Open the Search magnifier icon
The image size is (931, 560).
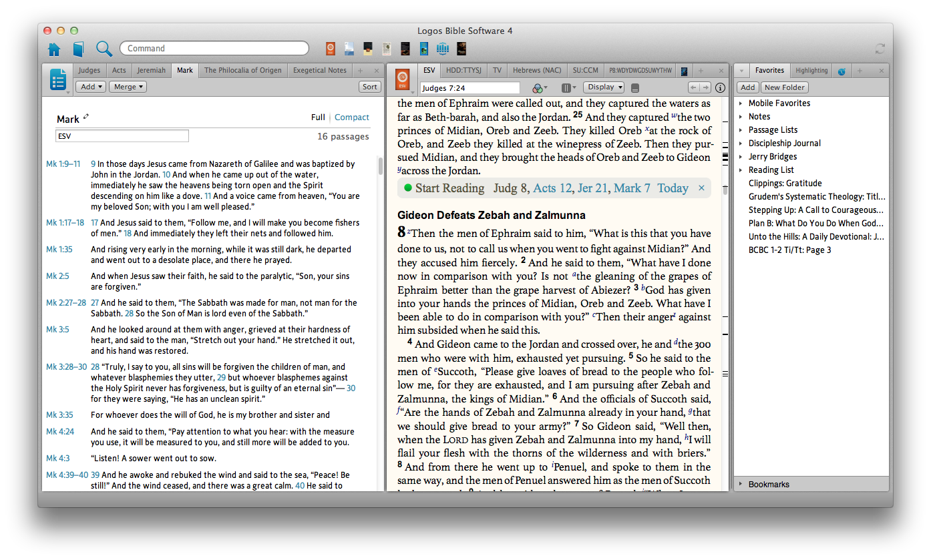(x=104, y=49)
